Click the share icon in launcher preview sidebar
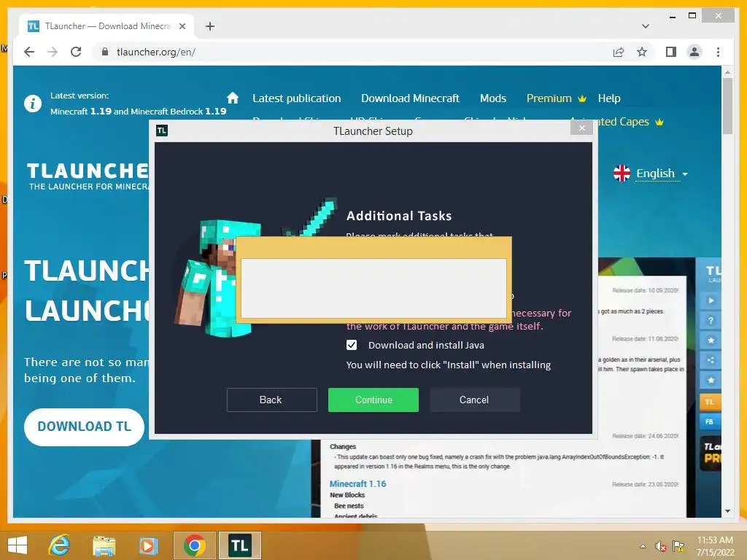Screen dimensions: 747x560 coord(711,360)
